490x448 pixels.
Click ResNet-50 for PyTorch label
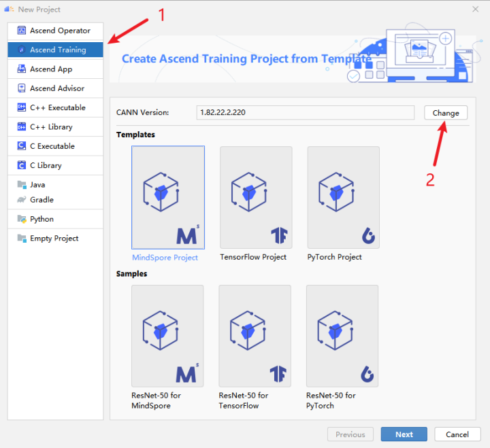(x=331, y=400)
